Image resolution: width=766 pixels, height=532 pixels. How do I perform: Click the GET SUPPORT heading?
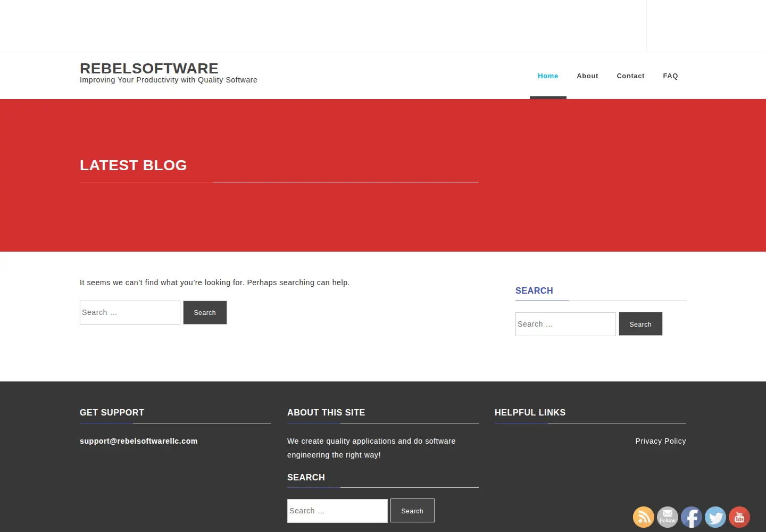pyautogui.click(x=112, y=412)
